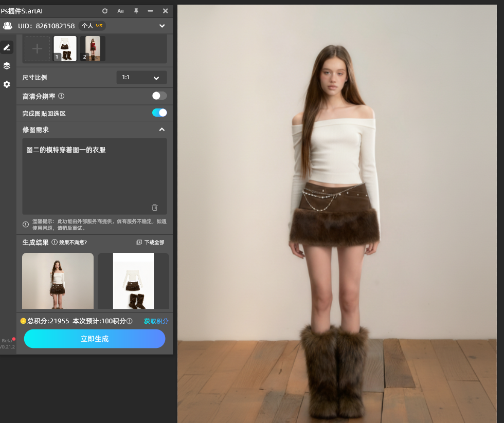Image resolution: width=504 pixels, height=423 pixels.
Task: Pin the StartAI panel with pin icon
Action: pyautogui.click(x=136, y=11)
